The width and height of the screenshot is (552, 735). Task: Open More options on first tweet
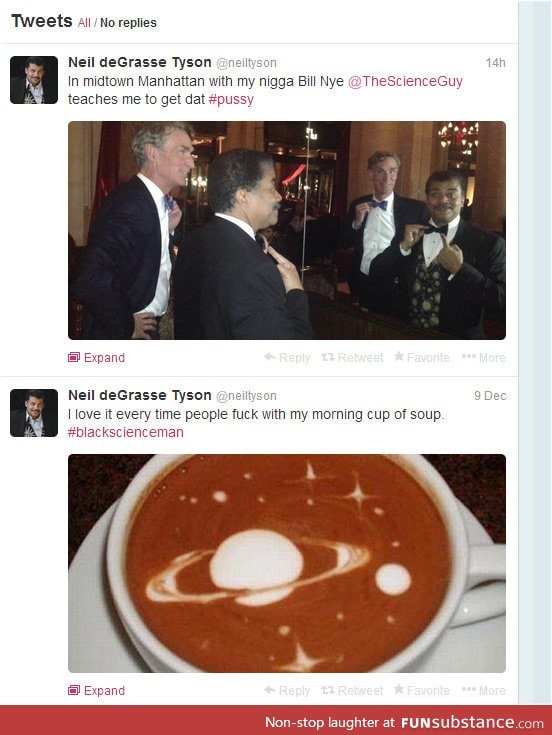(484, 358)
